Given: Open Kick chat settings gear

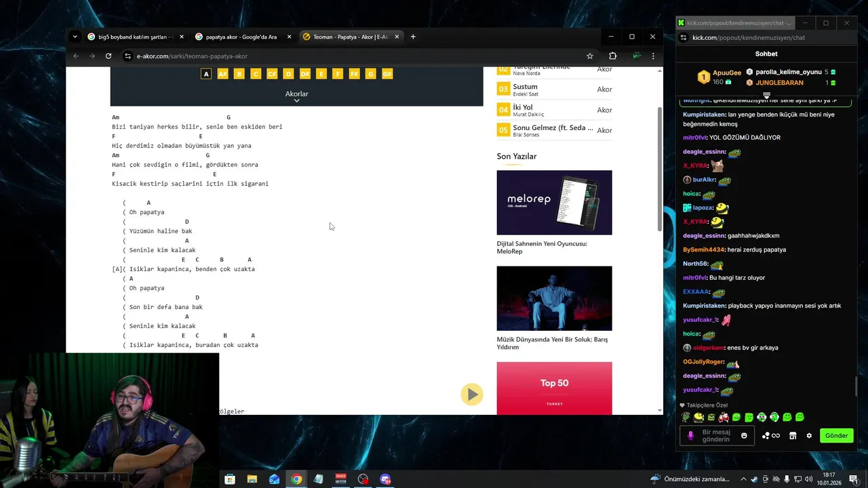Looking at the screenshot, I should click(x=809, y=436).
